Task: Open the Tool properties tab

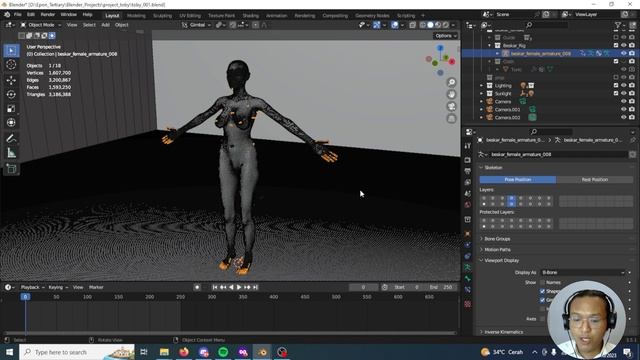Action: pyautogui.click(x=468, y=146)
